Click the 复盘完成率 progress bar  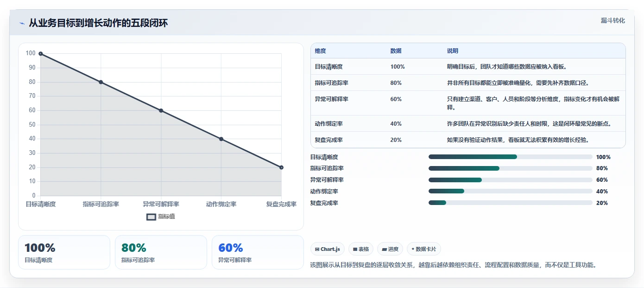[511, 203]
